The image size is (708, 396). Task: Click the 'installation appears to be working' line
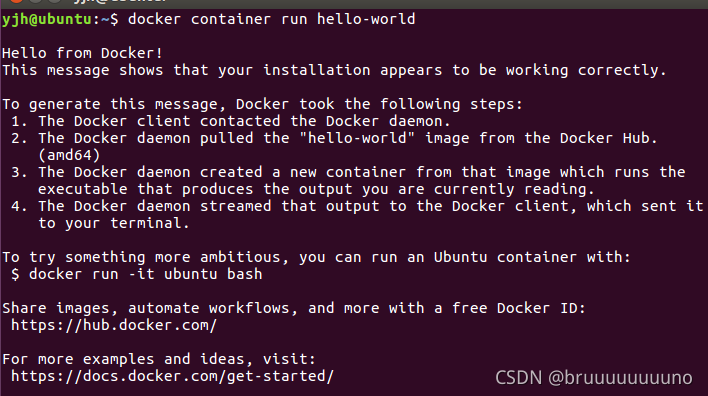click(334, 70)
